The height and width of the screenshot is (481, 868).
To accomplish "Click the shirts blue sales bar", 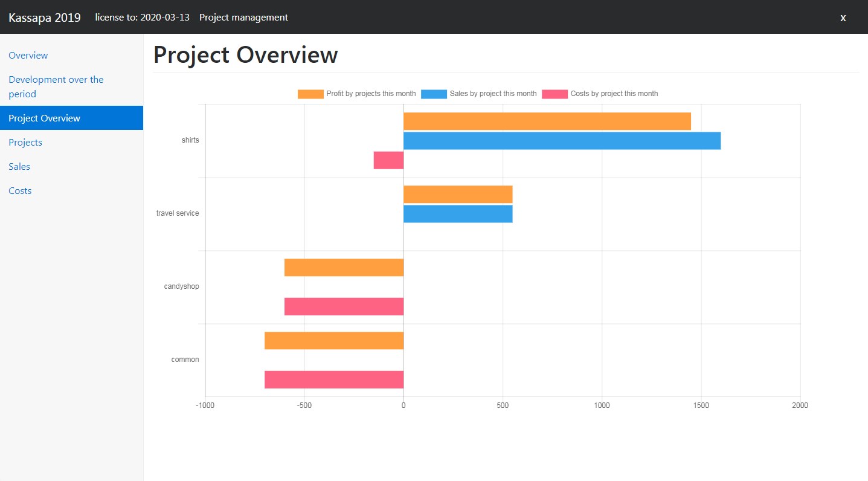I will tap(562, 141).
